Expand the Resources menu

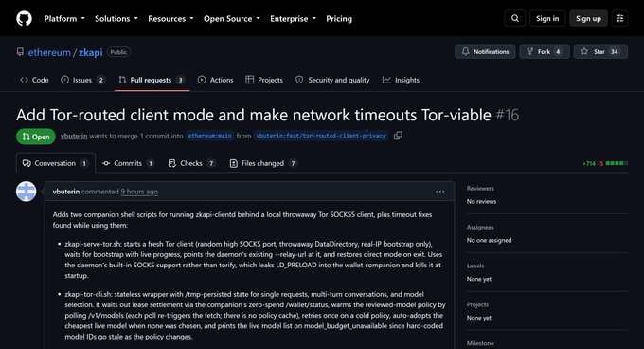[x=170, y=19]
